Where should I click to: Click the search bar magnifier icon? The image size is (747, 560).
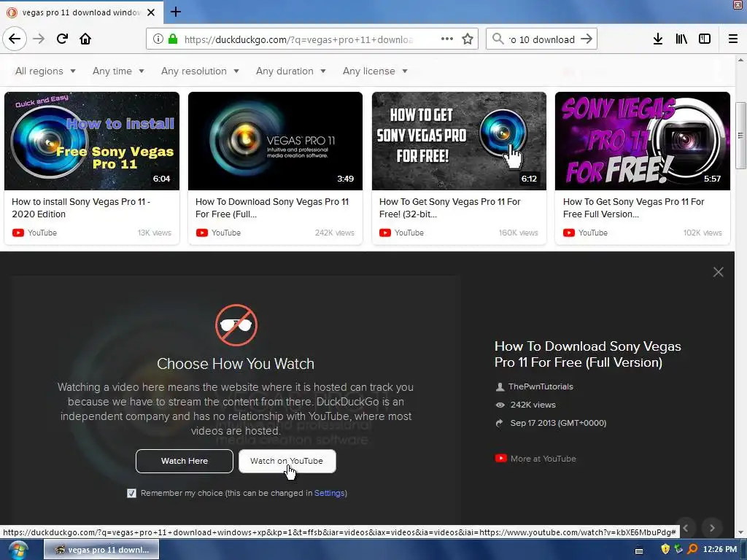pyautogui.click(x=498, y=39)
